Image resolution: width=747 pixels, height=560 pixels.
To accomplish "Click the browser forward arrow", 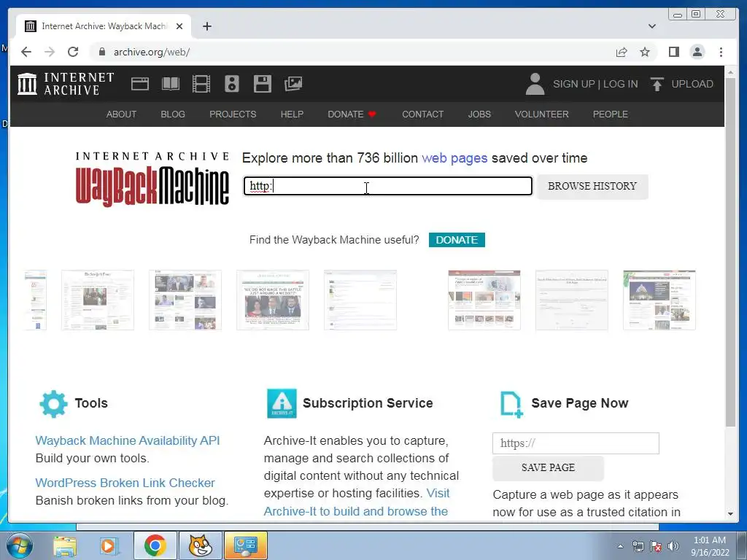I will 50,52.
